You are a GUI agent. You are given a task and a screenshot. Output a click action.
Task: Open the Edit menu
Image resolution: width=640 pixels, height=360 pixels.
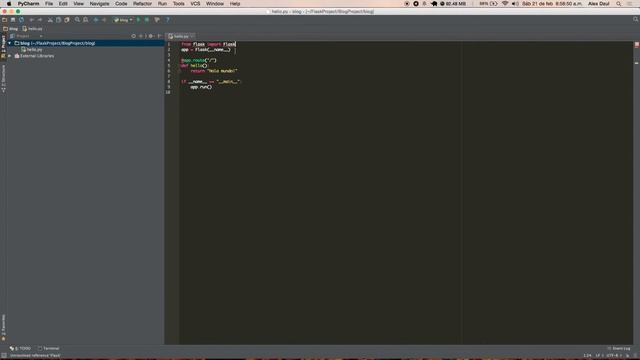[63, 4]
